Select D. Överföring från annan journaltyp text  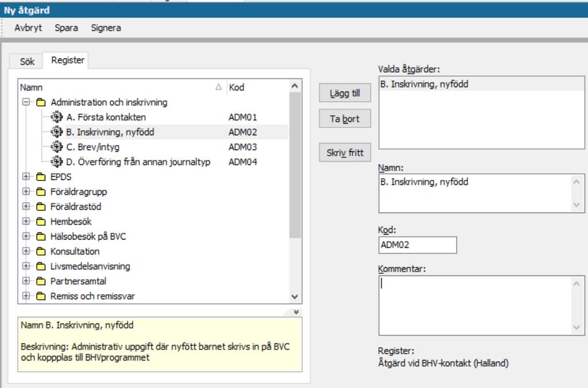(138, 162)
